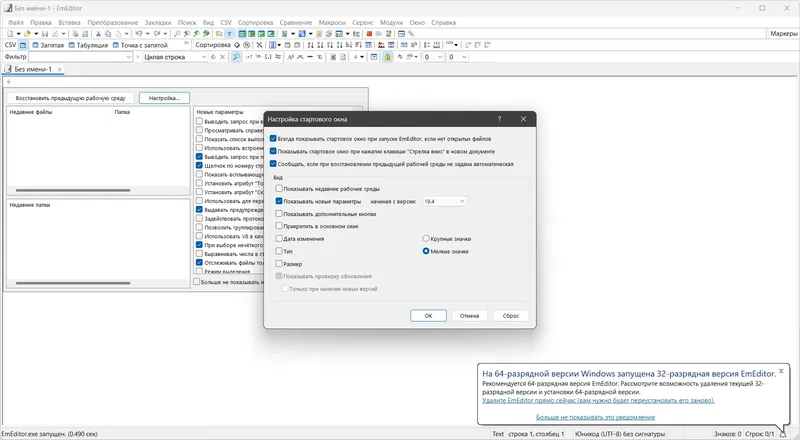Click OK in settings dialog

click(428, 315)
